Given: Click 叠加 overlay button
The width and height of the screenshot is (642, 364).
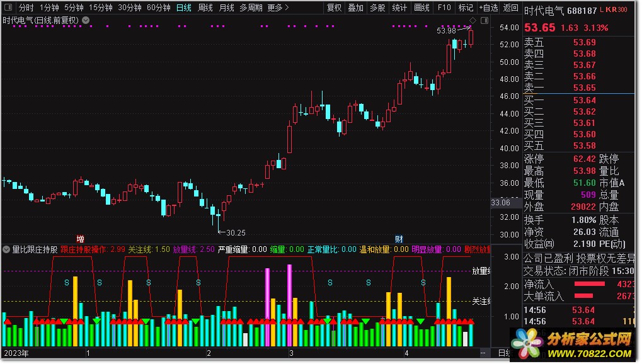Looking at the screenshot, I should click(356, 8).
